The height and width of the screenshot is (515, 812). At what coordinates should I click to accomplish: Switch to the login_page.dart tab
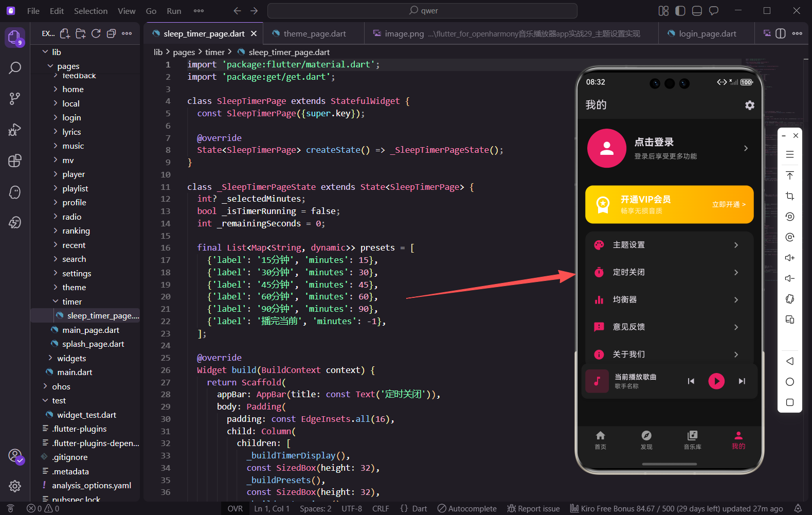[707, 33]
